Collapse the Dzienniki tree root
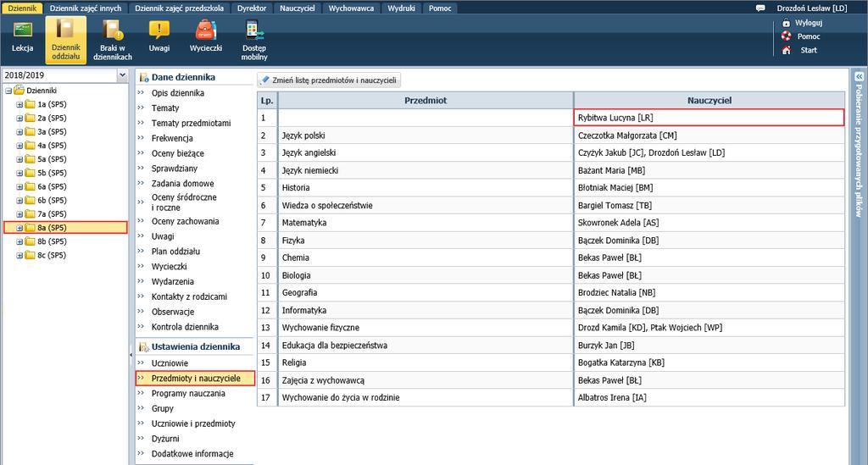868x465 pixels. click(8, 91)
